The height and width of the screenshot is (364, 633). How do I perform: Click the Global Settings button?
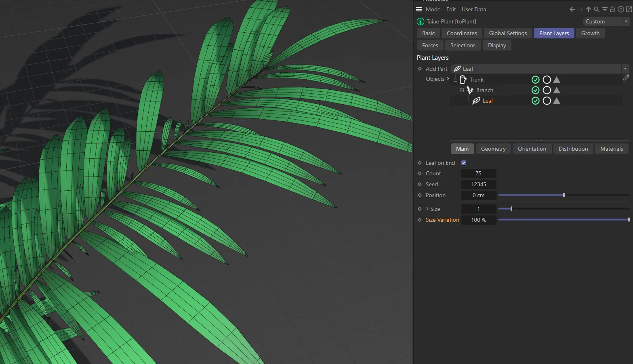pyautogui.click(x=507, y=33)
